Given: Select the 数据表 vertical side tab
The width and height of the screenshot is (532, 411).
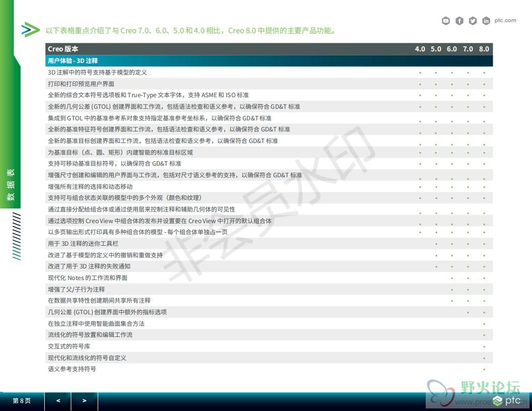Looking at the screenshot, I should 10,185.
